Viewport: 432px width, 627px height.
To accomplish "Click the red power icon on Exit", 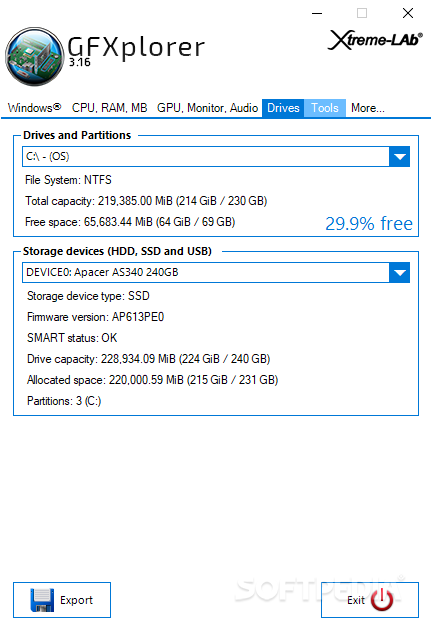I will click(x=382, y=599).
